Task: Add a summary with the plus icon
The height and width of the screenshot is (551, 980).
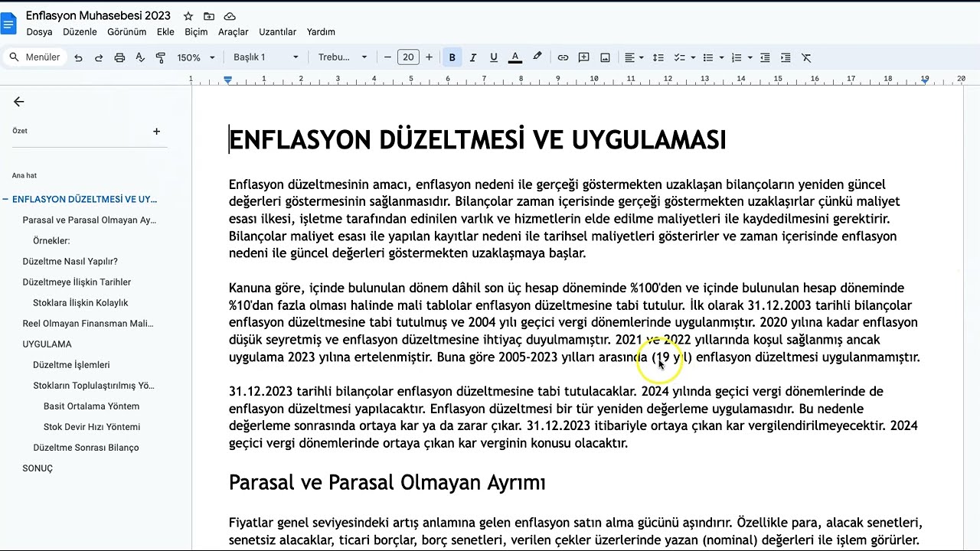Action: coord(156,132)
